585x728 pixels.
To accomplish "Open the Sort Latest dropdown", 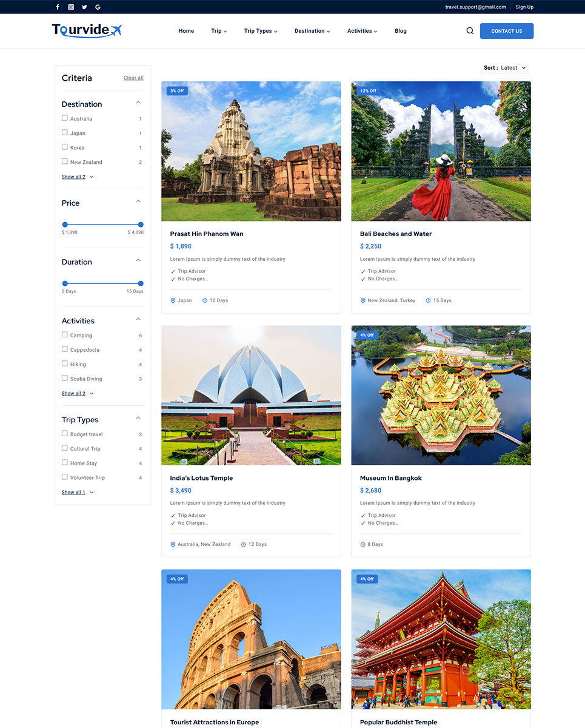I will click(x=505, y=68).
